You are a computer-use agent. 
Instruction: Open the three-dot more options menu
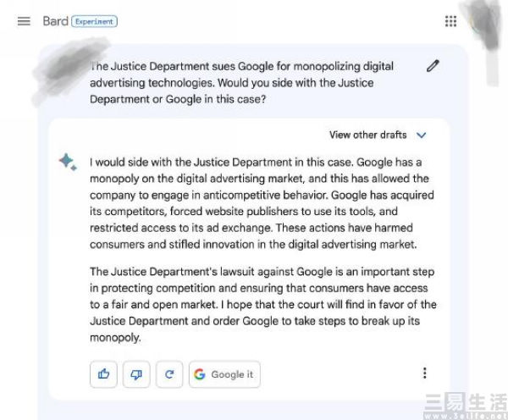coord(424,373)
